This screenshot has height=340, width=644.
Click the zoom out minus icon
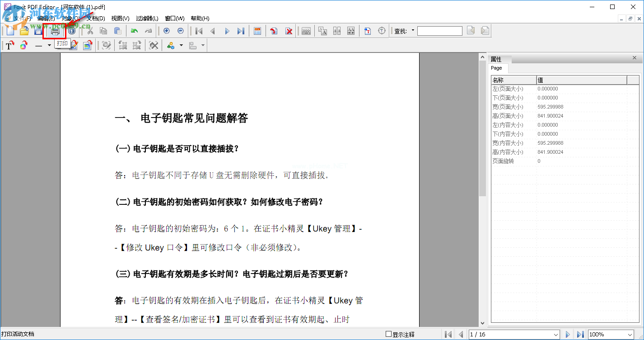point(181,31)
